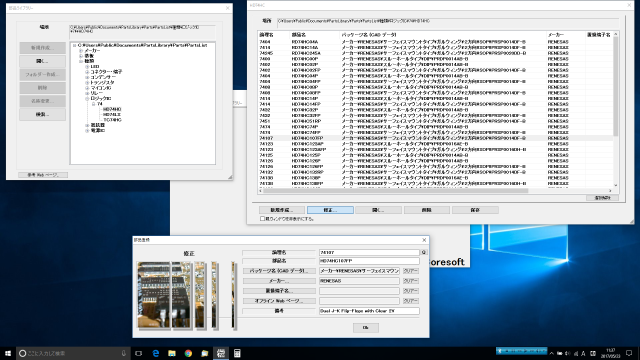Image resolution: width=640 pixels, height=360 pixels.
Task: Click the volume icon in system tray
Action: coord(568,353)
